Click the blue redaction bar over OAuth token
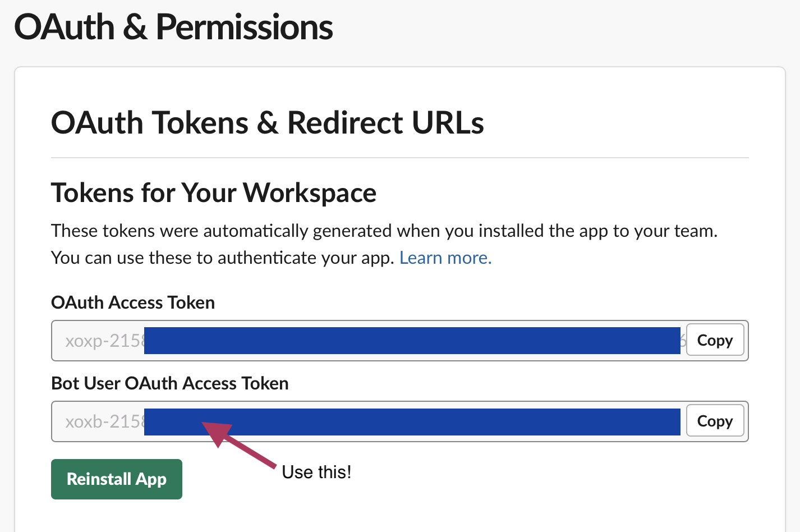 412,341
